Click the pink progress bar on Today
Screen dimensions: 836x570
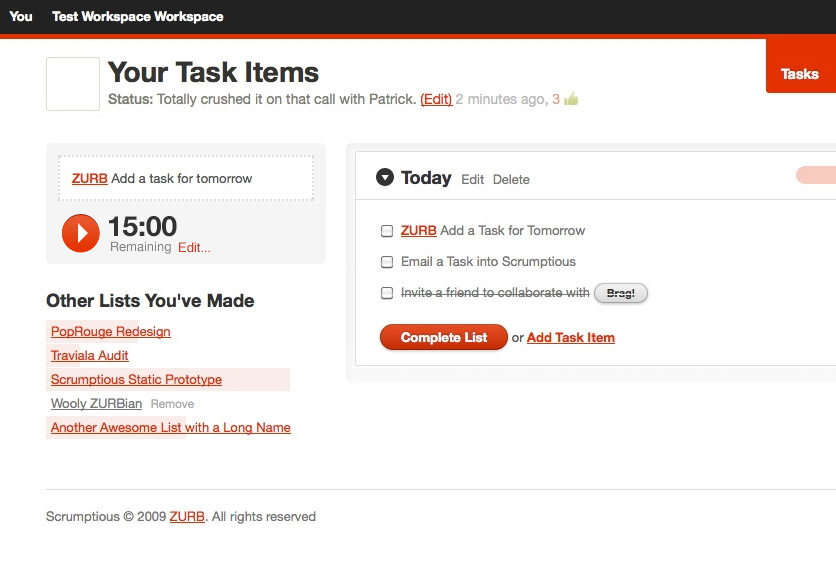[816, 175]
